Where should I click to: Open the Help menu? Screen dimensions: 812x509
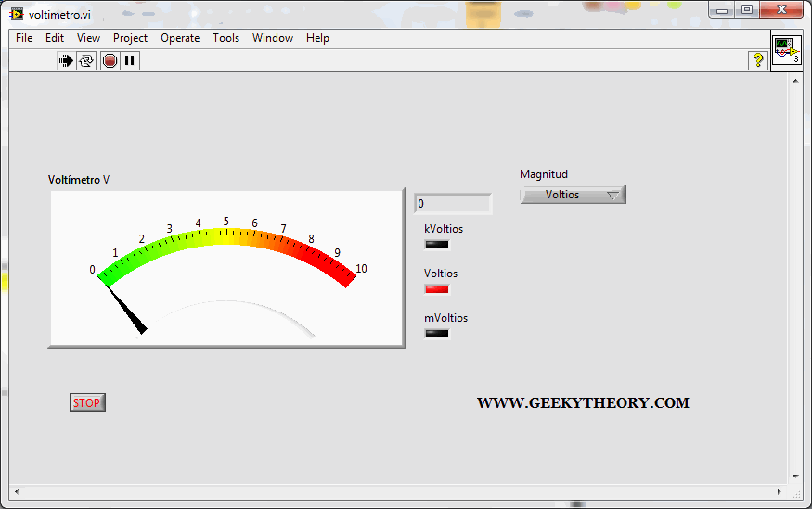317,38
